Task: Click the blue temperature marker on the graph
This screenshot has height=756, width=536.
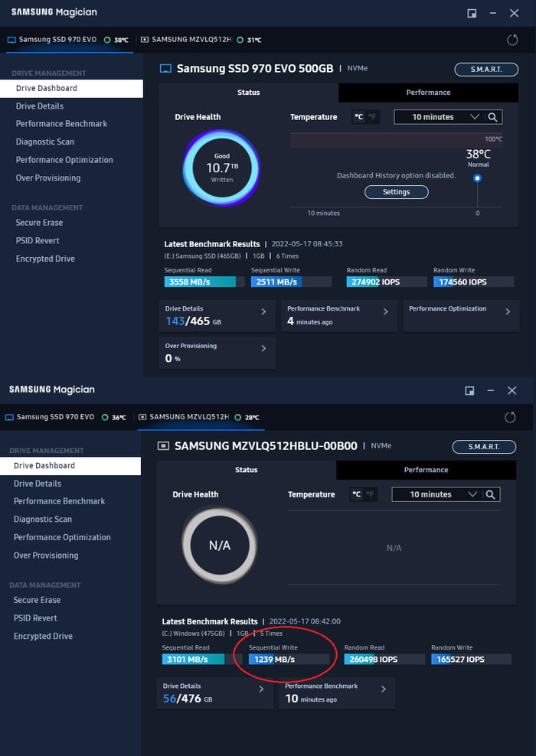Action: [x=478, y=178]
